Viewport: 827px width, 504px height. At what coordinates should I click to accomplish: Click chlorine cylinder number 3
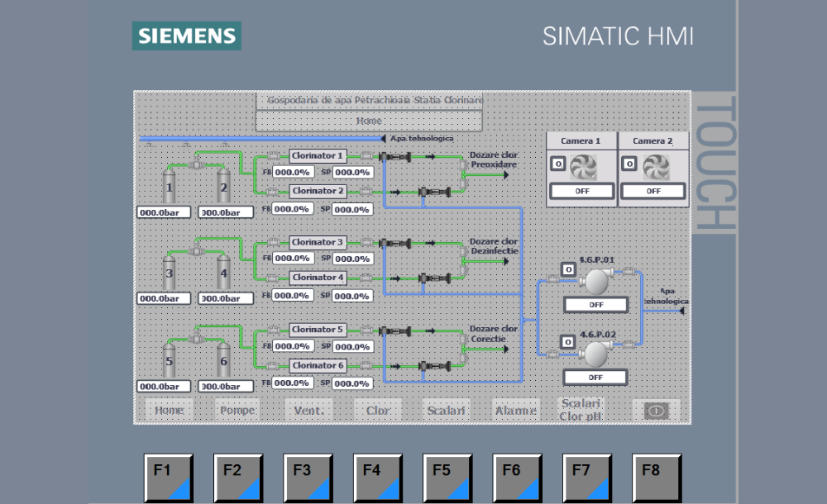click(x=169, y=272)
